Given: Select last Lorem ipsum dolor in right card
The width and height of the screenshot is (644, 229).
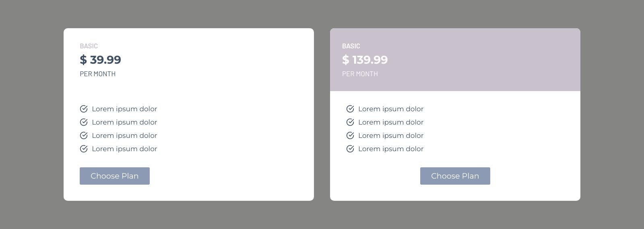Looking at the screenshot, I should (391, 149).
